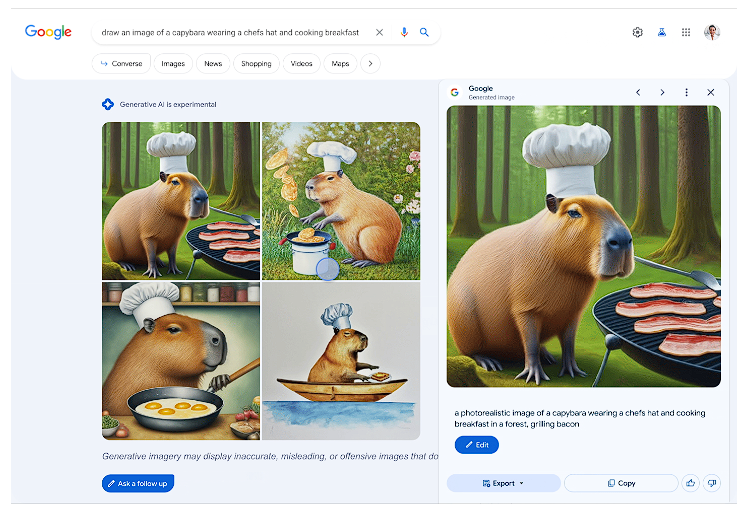This screenshot has width=755, height=512.
Task: Click the thumbs down feedback icon
Action: [x=712, y=483]
